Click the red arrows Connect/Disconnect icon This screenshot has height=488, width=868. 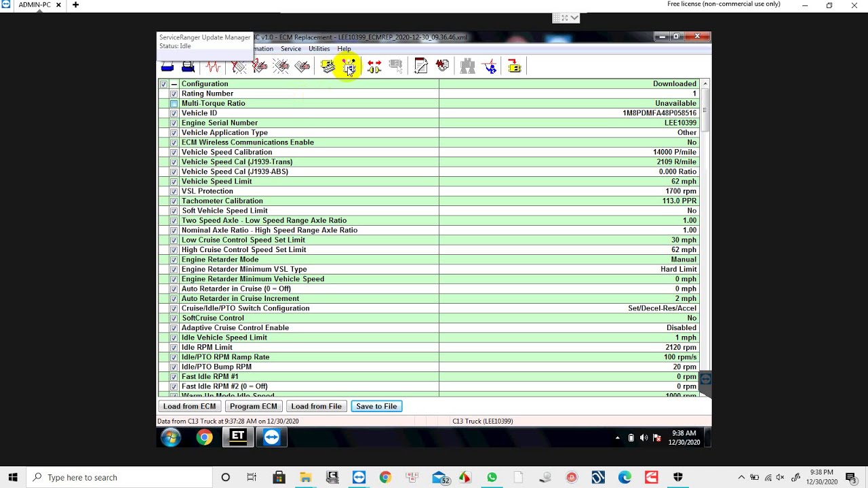click(x=374, y=66)
